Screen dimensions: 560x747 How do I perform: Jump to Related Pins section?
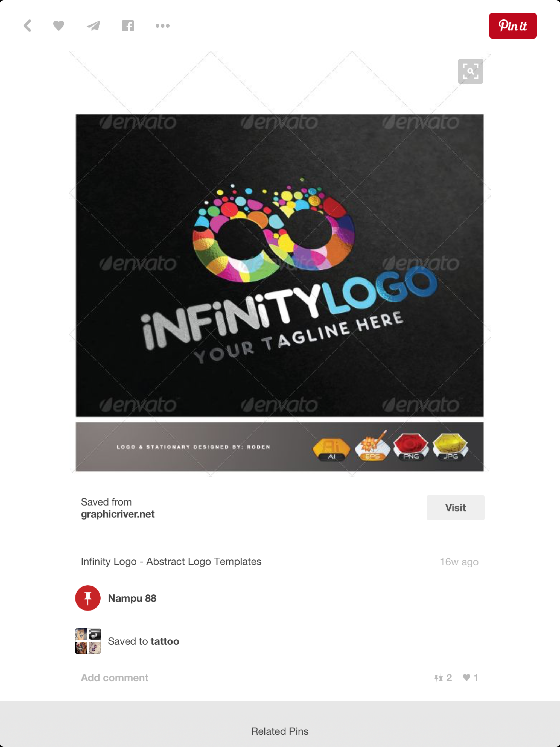tap(280, 731)
